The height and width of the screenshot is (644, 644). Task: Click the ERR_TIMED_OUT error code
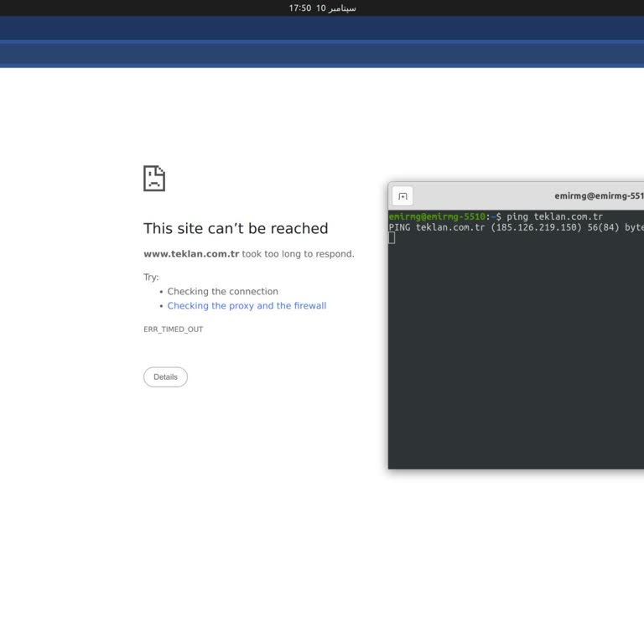(173, 330)
